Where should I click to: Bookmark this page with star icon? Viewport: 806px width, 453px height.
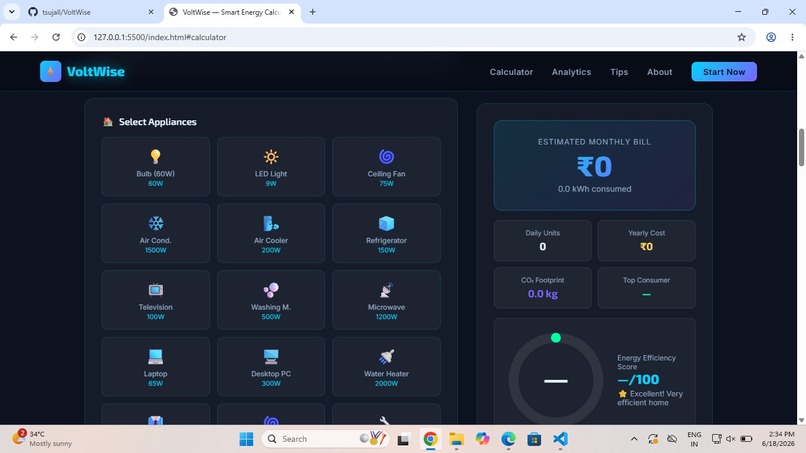point(741,37)
